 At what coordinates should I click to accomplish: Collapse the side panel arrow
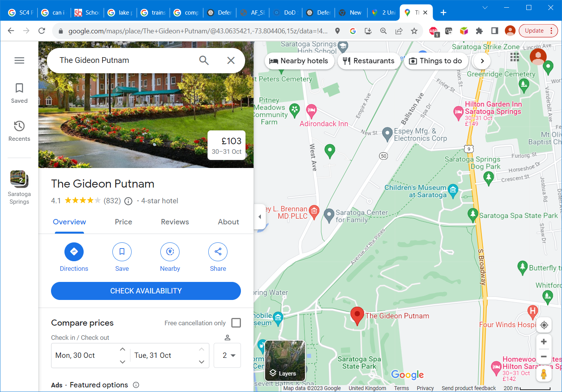(x=260, y=217)
